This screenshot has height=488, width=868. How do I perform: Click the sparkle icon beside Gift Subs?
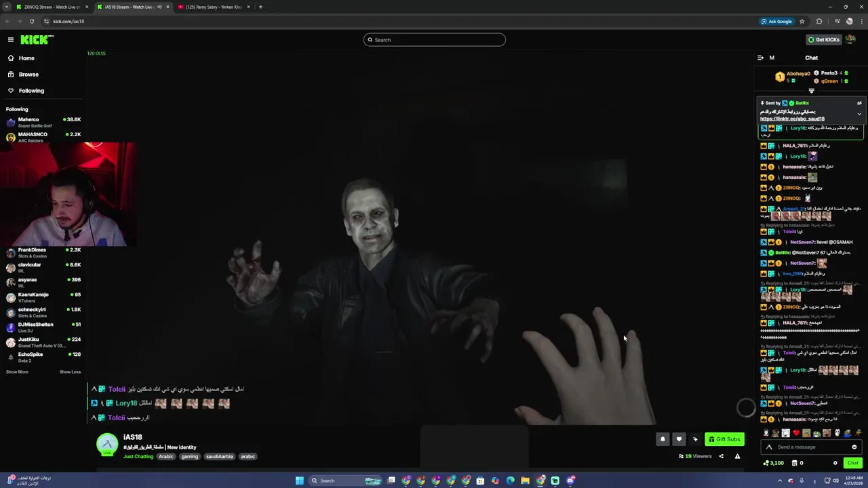(x=695, y=439)
